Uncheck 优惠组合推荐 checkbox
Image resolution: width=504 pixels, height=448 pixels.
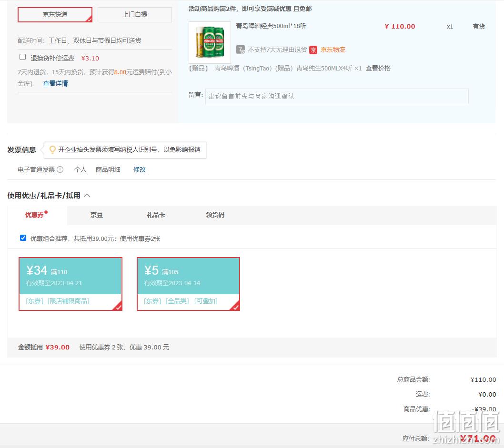[23, 238]
